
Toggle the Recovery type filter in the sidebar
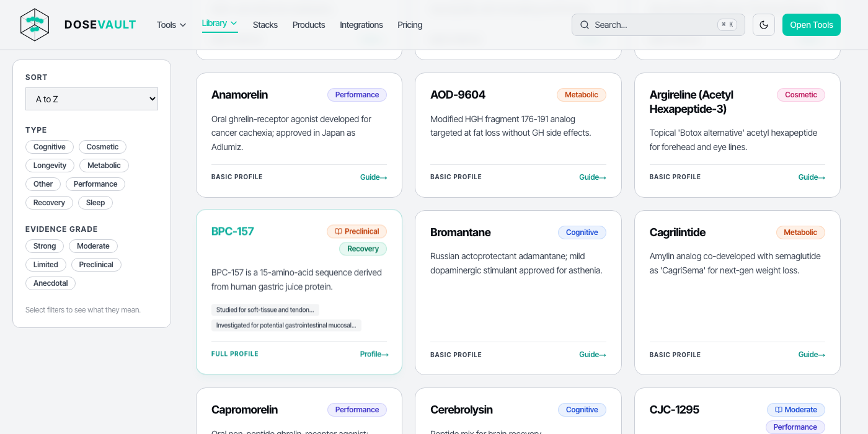49,203
